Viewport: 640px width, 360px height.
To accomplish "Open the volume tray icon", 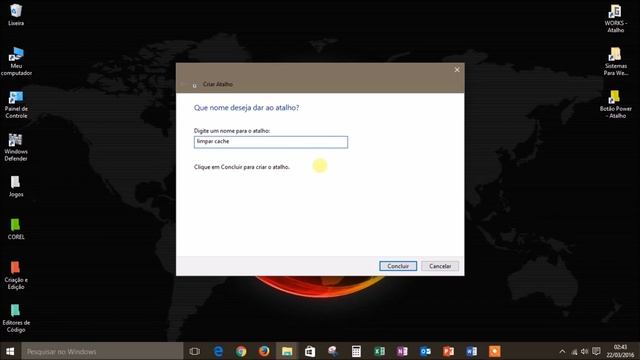I will click(x=584, y=351).
